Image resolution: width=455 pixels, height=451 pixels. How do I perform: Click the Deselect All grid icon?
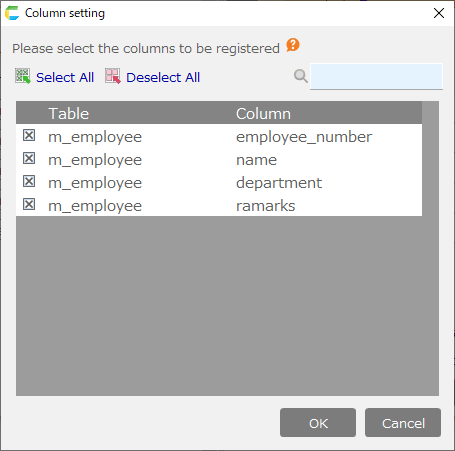[x=113, y=76]
